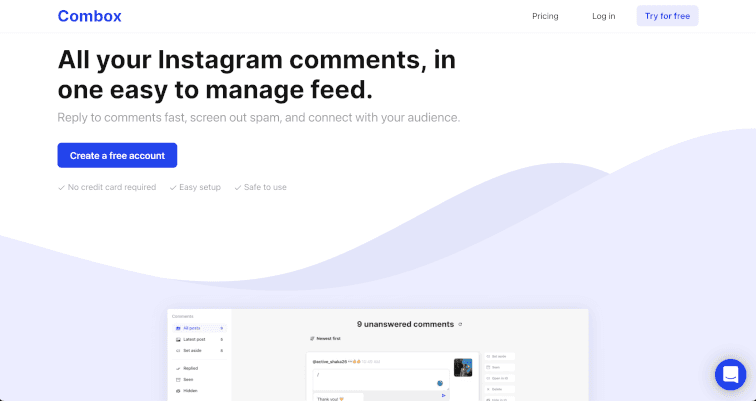Show Hidden comments
This screenshot has width=756, height=401.
pos(189,391)
